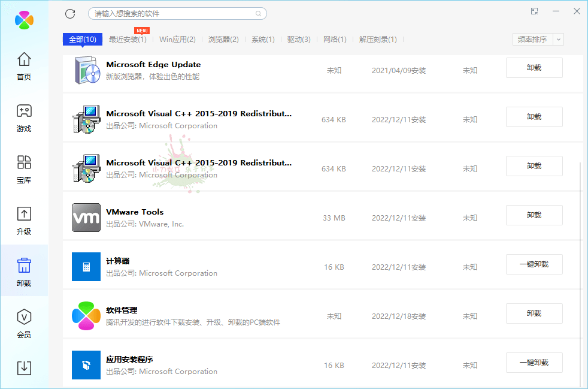The image size is (588, 389).
Task: Click 一键卸载 next to 计算器
Action: (534, 264)
